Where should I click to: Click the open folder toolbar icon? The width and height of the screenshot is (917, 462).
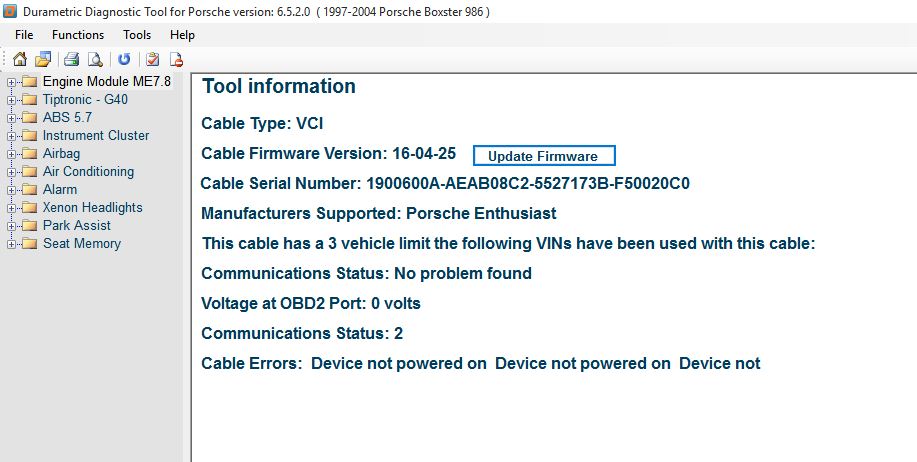pos(43,59)
